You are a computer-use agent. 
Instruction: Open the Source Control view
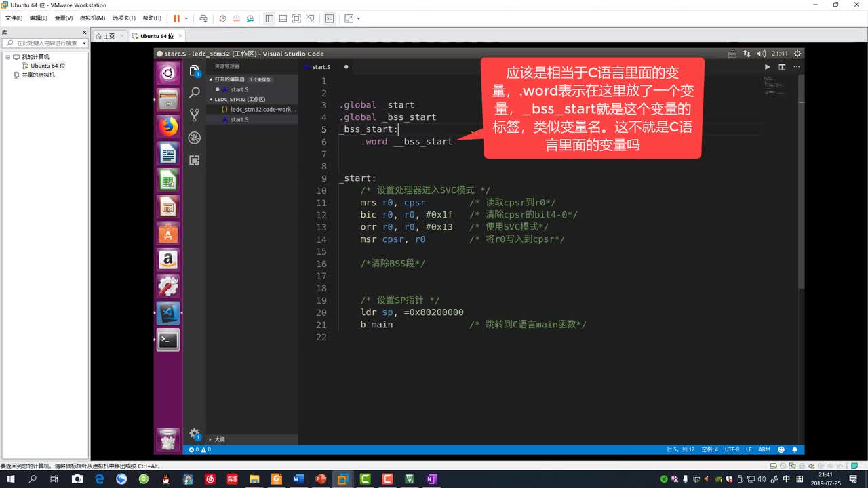click(x=195, y=115)
